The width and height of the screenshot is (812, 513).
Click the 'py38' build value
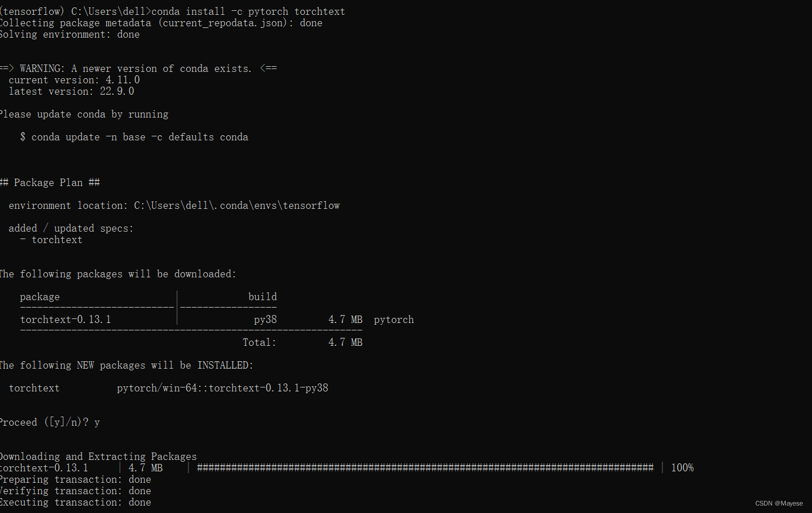tap(266, 320)
